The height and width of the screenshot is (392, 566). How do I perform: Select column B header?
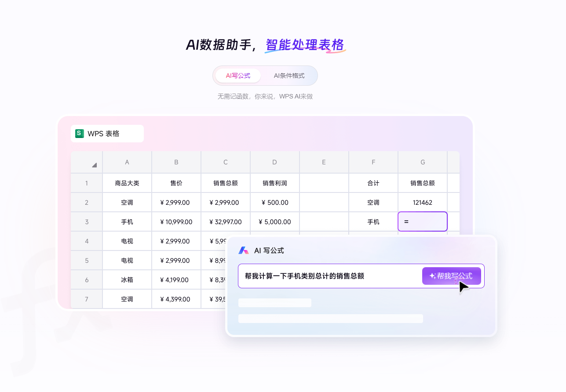(176, 162)
